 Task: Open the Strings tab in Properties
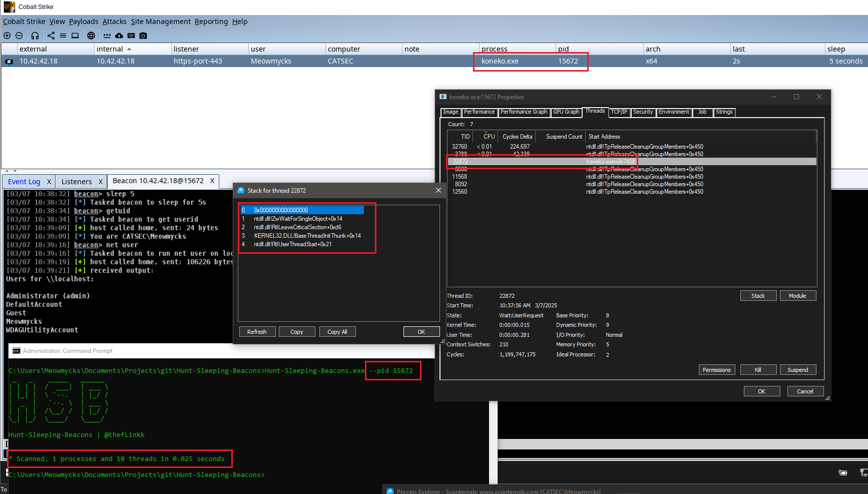pos(724,112)
